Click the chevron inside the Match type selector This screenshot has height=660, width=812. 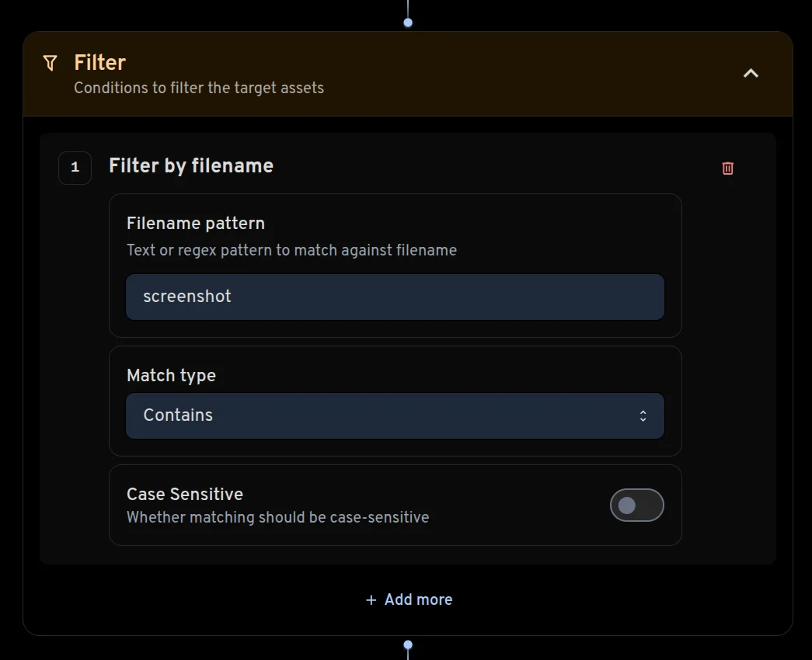click(643, 415)
